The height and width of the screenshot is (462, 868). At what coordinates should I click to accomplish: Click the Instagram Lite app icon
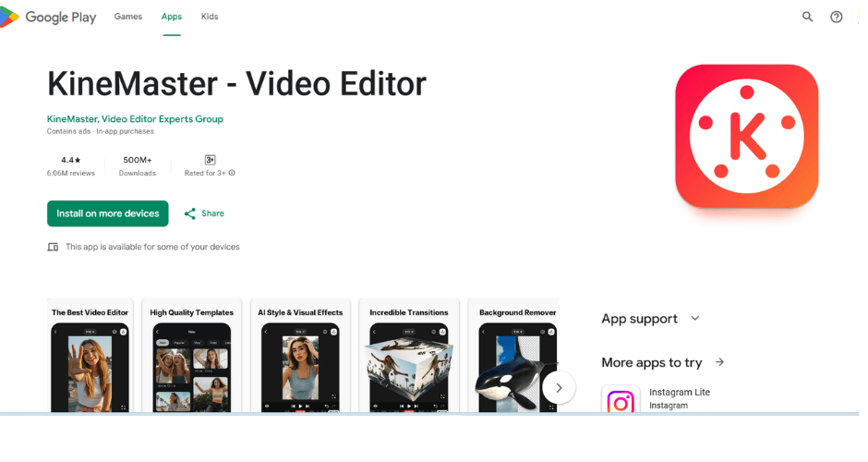coord(620,399)
